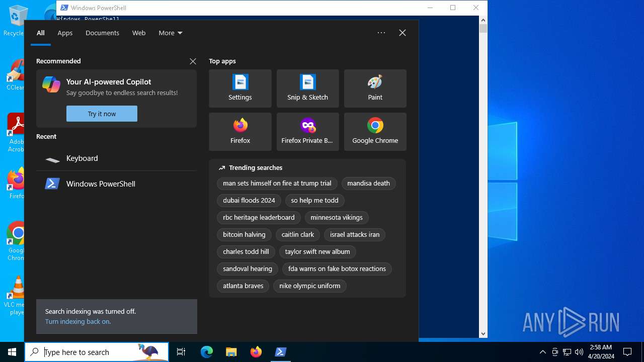Click the Try it now button
Screen dimensions: 644x362
point(102,114)
